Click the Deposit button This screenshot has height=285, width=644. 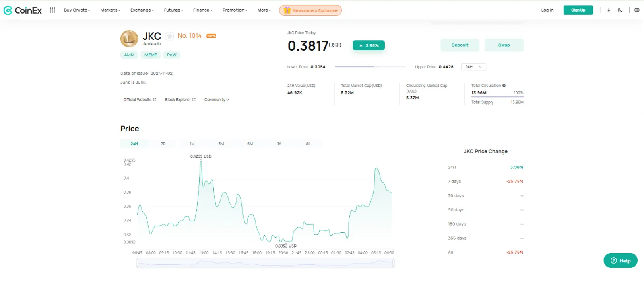(460, 45)
